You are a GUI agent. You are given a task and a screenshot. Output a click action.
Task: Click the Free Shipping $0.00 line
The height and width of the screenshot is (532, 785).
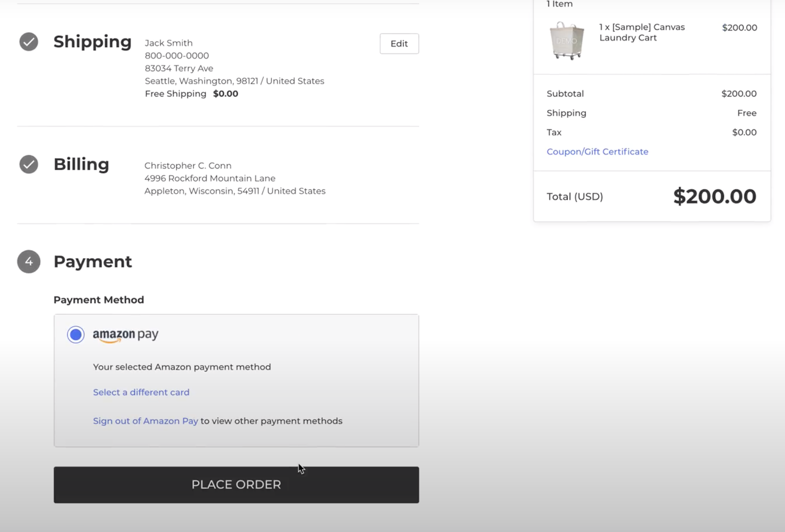click(x=191, y=94)
